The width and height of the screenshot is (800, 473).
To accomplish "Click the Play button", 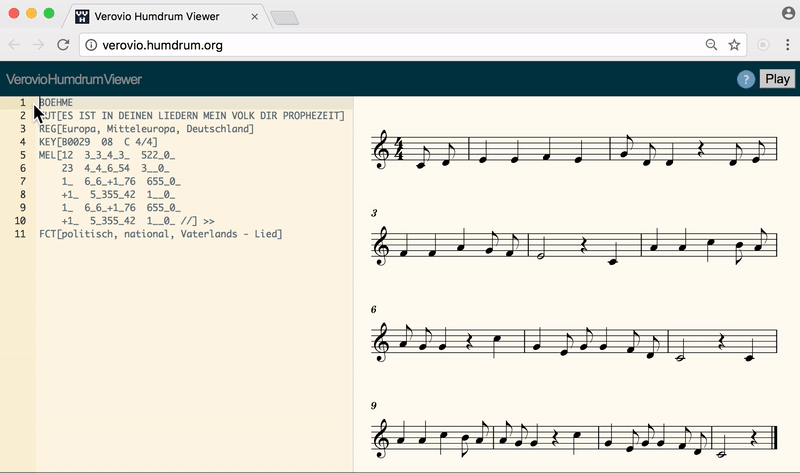I will [x=777, y=79].
